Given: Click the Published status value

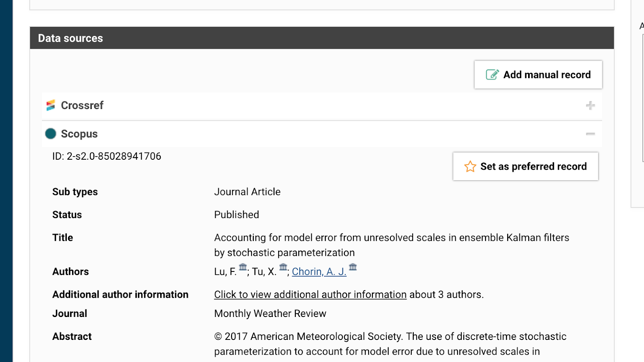Looking at the screenshot, I should click(x=237, y=215).
